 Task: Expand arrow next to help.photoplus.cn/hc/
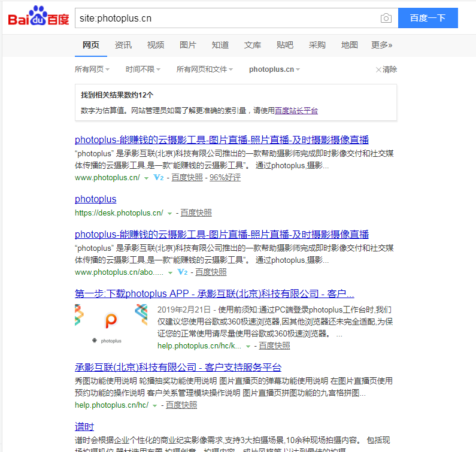(155, 405)
